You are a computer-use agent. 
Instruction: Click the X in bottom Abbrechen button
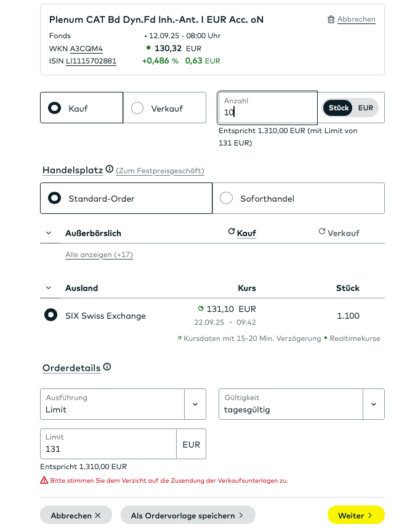click(x=98, y=515)
